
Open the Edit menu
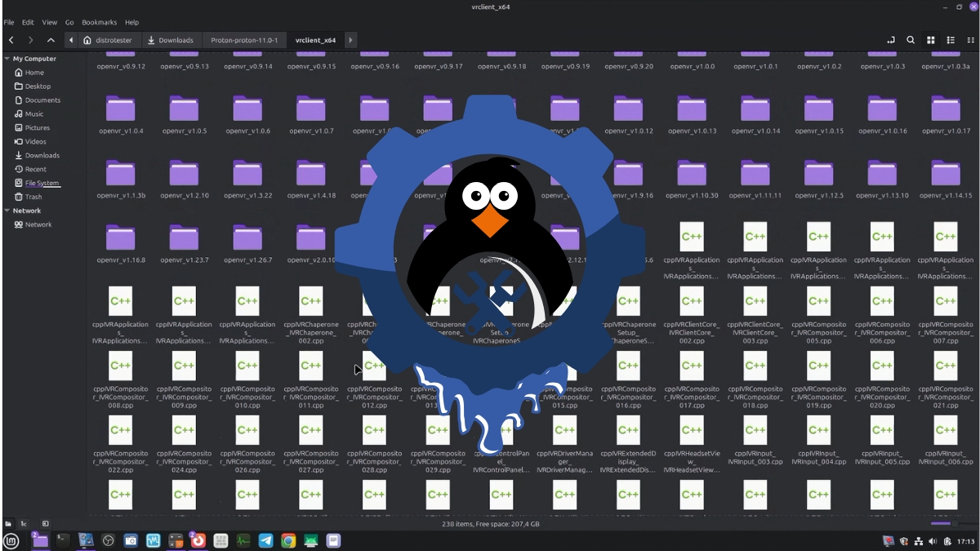tap(28, 22)
